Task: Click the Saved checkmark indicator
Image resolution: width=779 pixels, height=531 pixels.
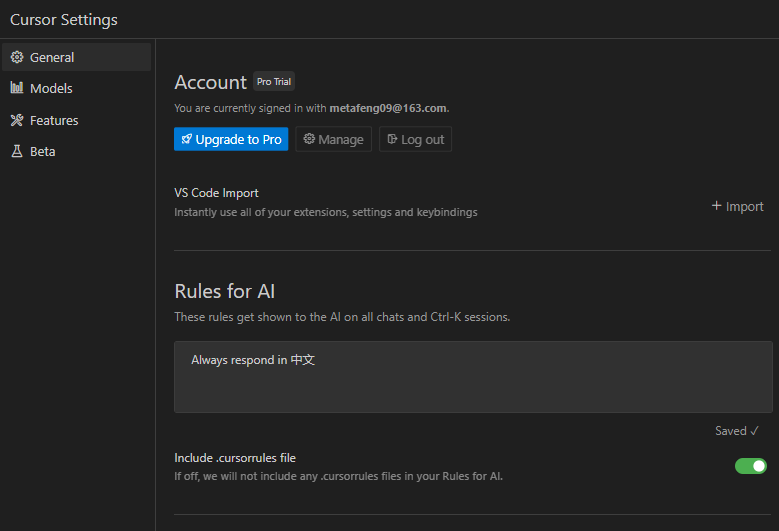Action: (737, 431)
